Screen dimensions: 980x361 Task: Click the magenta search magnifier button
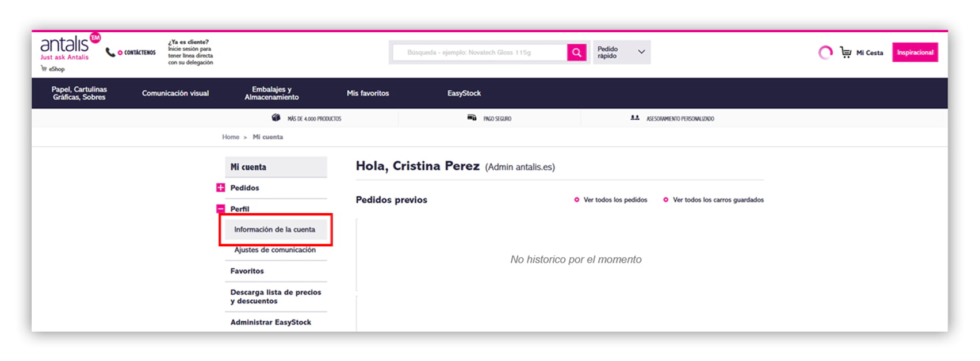[576, 52]
